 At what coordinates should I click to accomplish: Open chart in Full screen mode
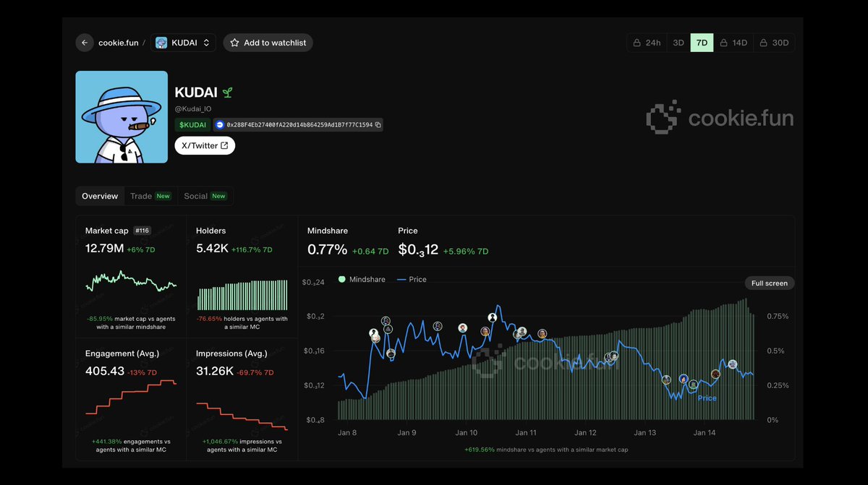click(x=769, y=283)
